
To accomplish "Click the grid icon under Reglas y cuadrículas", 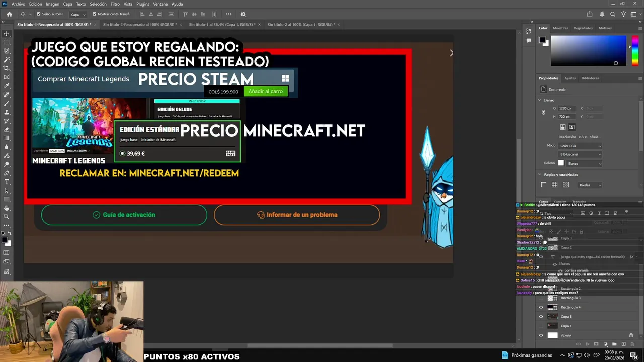I will (554, 185).
